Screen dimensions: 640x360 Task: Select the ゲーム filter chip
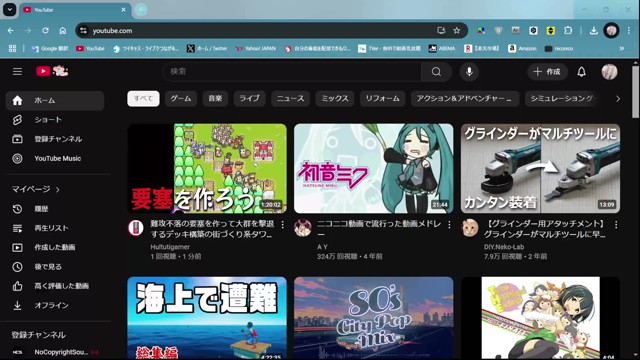click(x=181, y=98)
